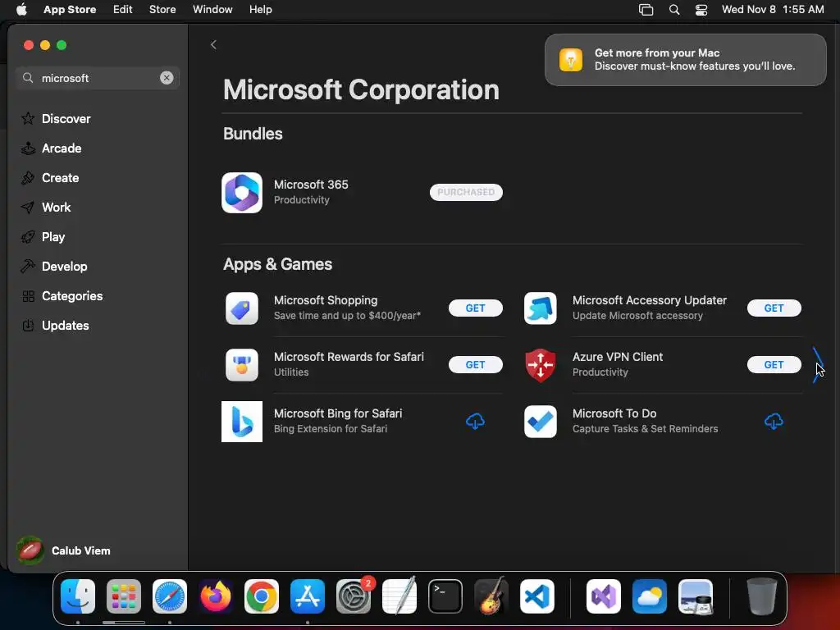Screen dimensions: 840x630
Task: Launch Google Chrome from the Dock
Action: (x=262, y=596)
